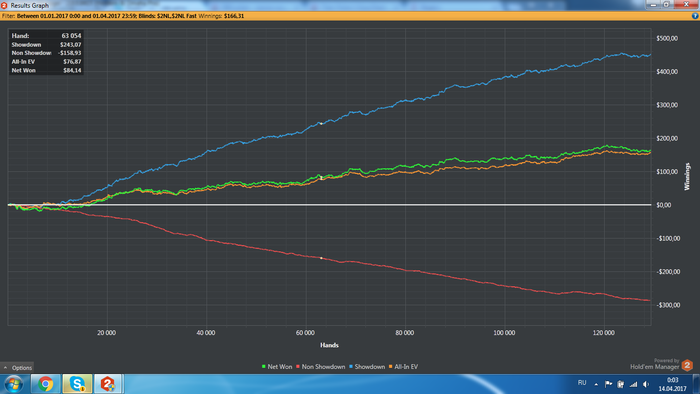Viewport: 700px width, 394px height.
Task: Click the 'Results Graph' window title
Action: (29, 5)
